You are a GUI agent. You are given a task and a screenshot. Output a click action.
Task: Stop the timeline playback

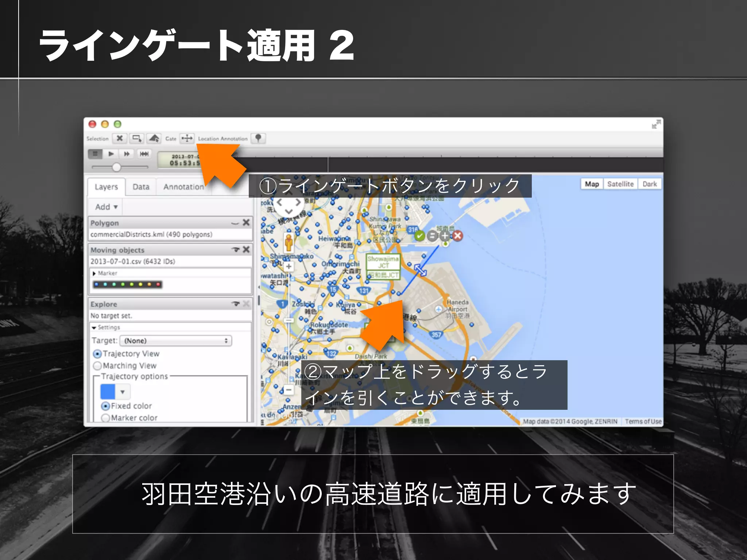pyautogui.click(x=95, y=154)
